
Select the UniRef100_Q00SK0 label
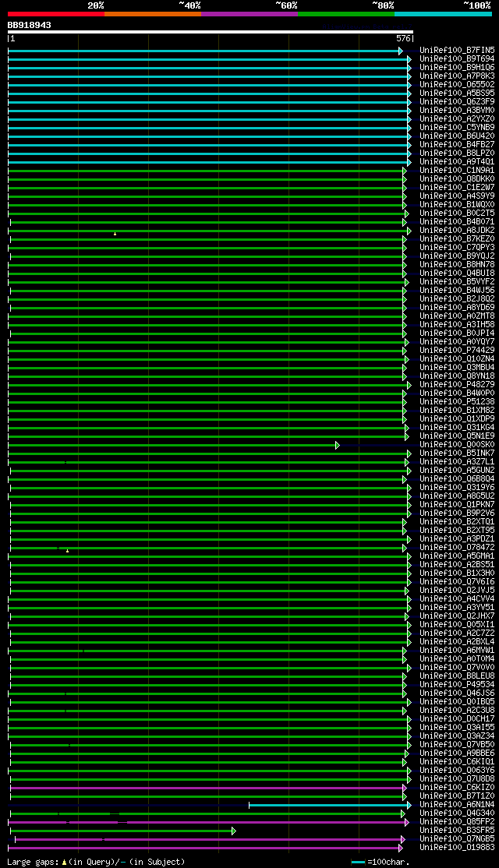457,444
